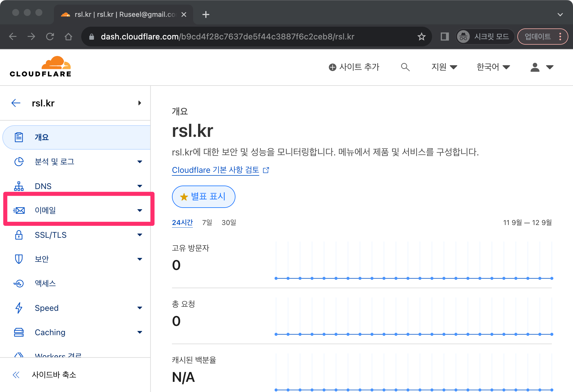Viewport: 573px width, 392px height.
Task: Toggle the browser side panel icon
Action: click(445, 37)
